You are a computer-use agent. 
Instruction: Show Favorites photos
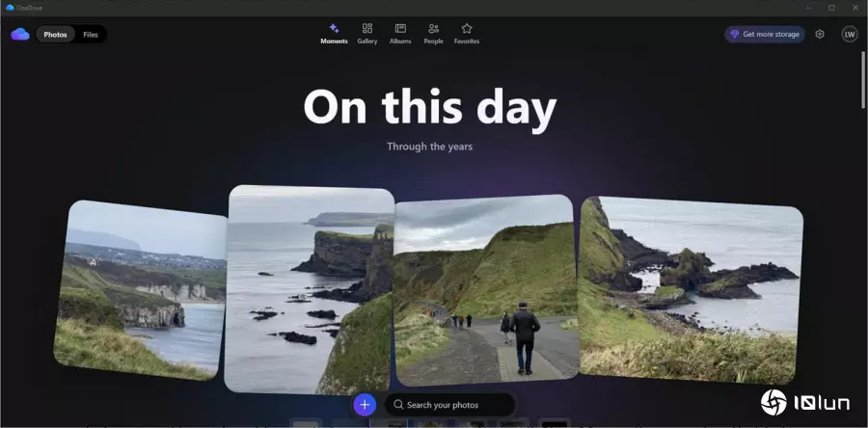pos(467,34)
